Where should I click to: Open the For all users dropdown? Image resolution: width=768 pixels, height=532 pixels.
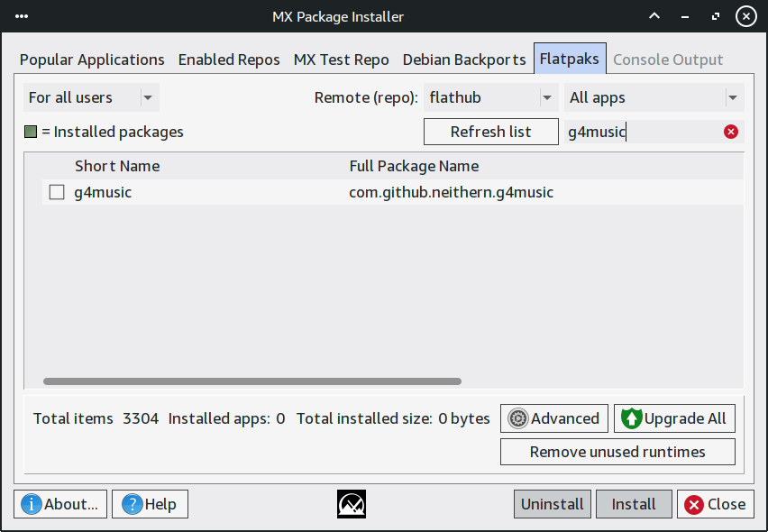coord(91,97)
